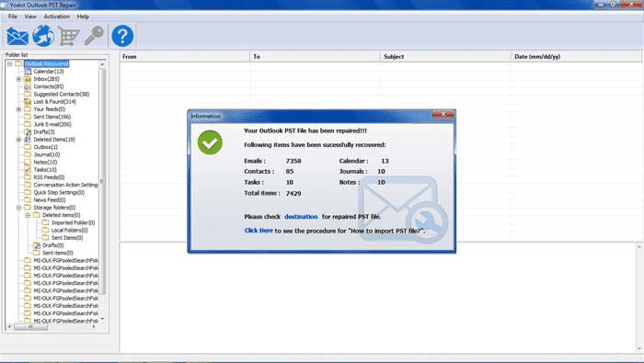Screen dimensions: 644x363
Task: Select the Contacts(85) folder in tree
Action: 49,86
